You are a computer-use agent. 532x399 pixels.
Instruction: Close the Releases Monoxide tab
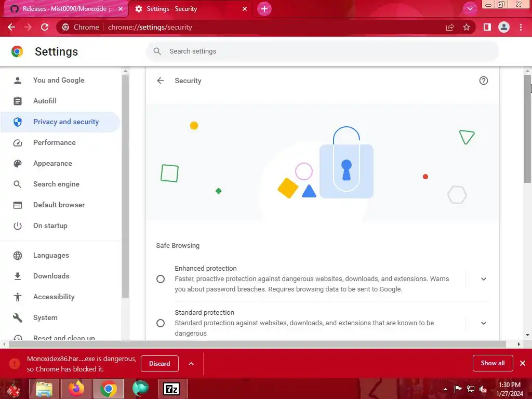click(121, 9)
